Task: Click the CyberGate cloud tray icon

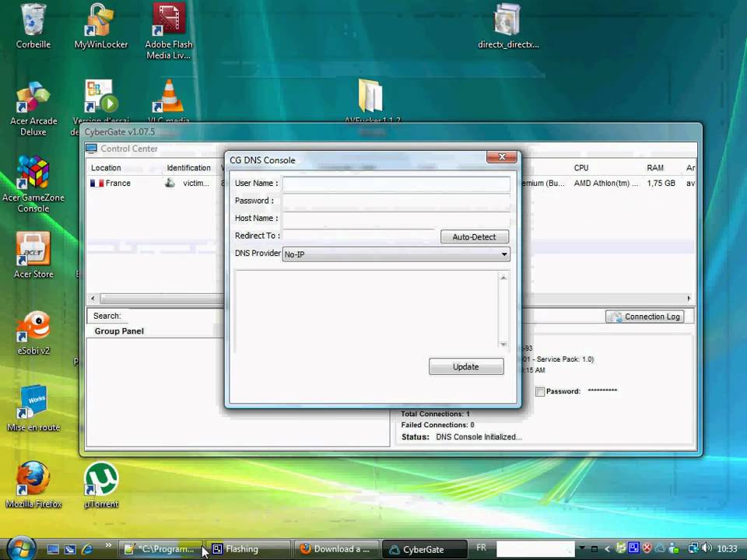Action: [661, 548]
